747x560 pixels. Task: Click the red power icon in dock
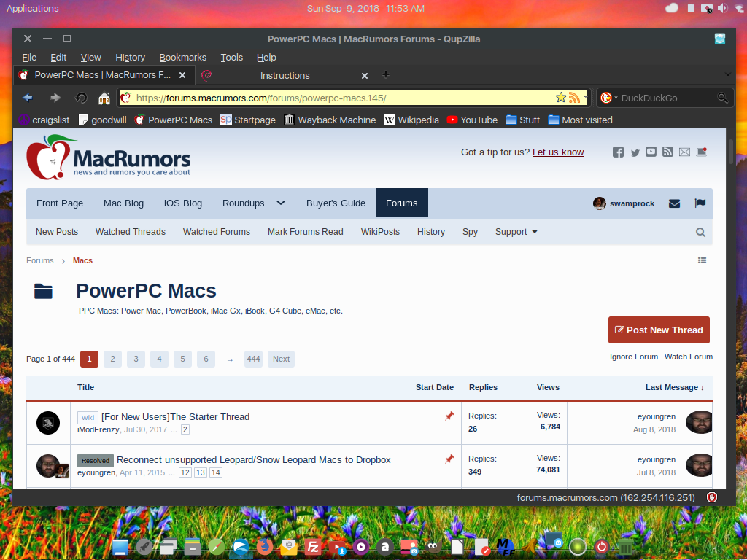tap(602, 547)
